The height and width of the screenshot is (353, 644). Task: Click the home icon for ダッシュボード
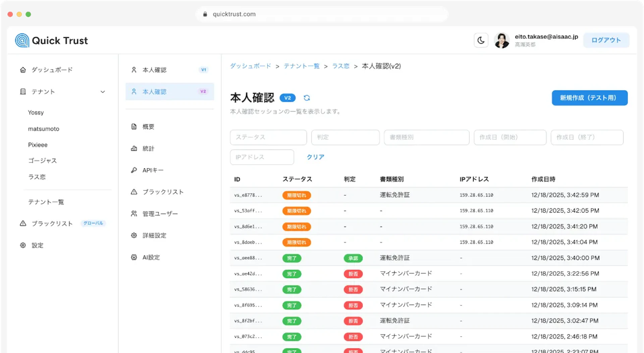(x=23, y=70)
